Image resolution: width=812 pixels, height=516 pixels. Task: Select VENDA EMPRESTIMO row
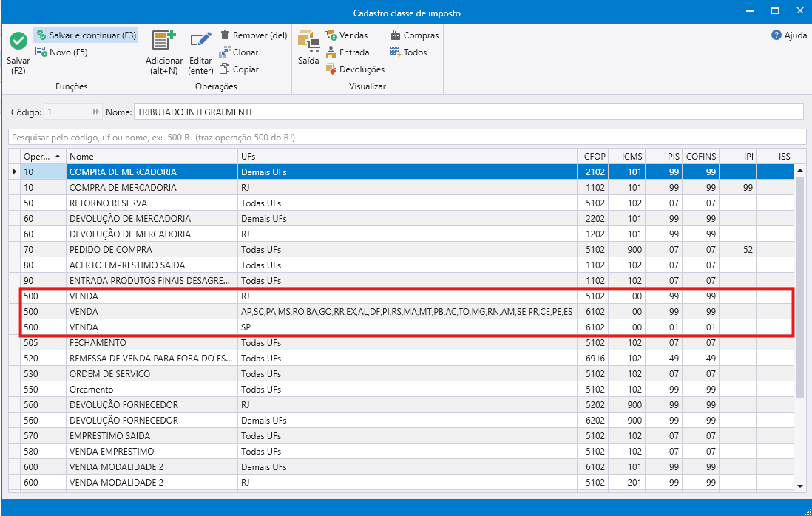point(402,451)
